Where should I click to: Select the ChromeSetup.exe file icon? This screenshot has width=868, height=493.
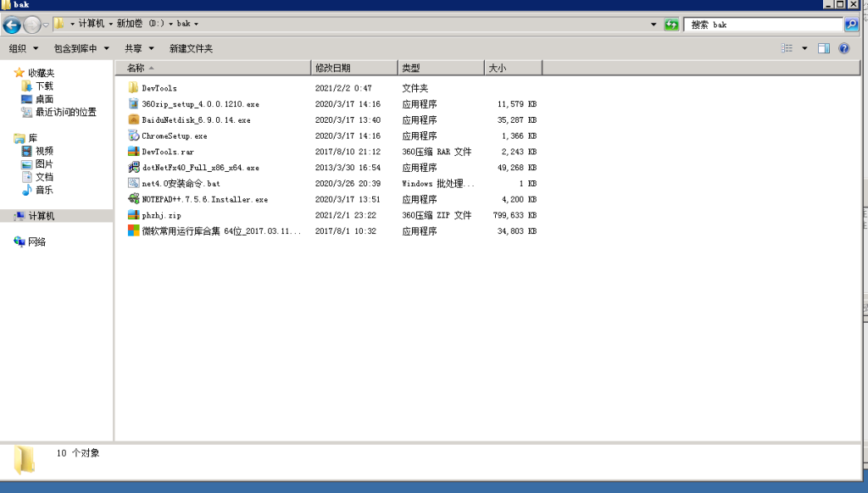tap(133, 136)
